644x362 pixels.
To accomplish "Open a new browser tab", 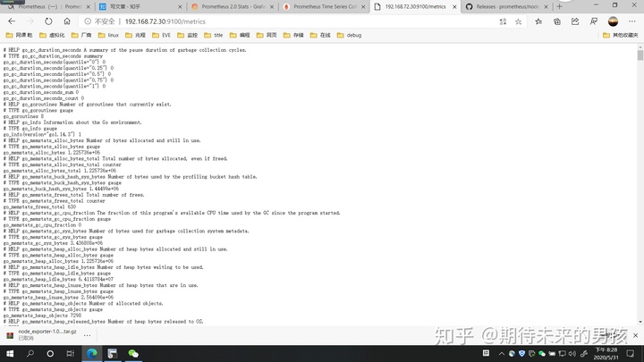I will [x=559, y=6].
